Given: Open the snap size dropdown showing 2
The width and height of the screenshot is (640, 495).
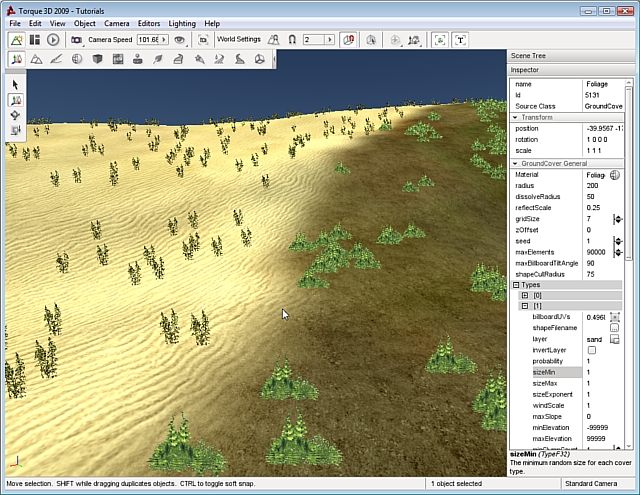Looking at the screenshot, I should pos(329,40).
